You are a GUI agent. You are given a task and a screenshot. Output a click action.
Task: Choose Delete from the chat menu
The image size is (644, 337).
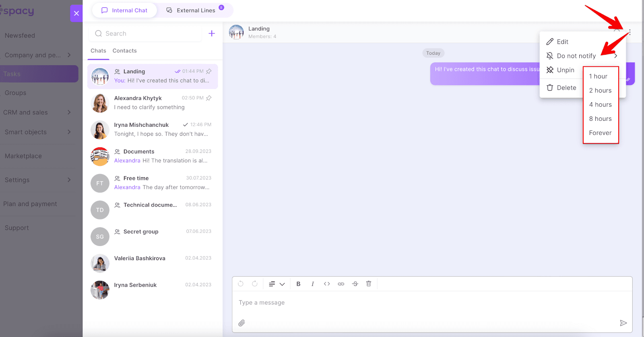click(x=561, y=88)
